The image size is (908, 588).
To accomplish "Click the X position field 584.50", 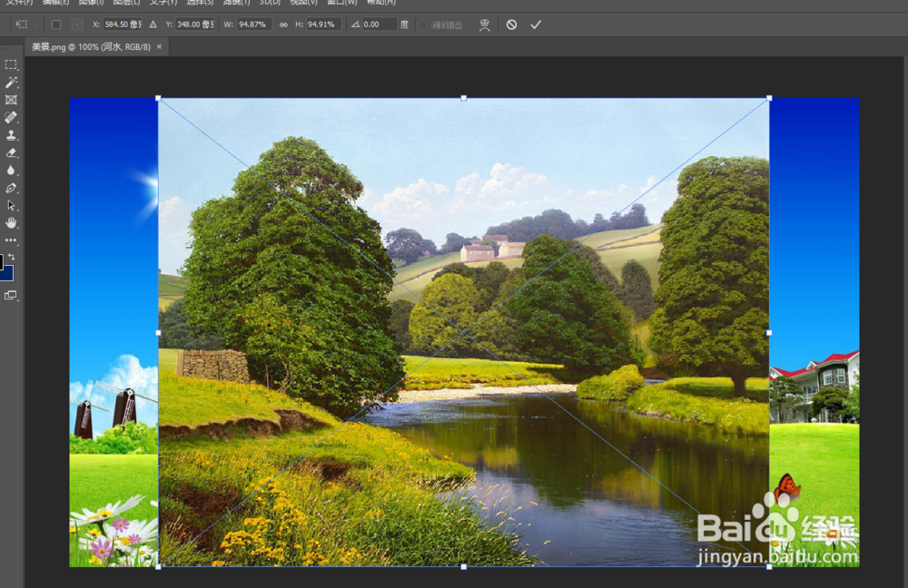I will point(123,24).
